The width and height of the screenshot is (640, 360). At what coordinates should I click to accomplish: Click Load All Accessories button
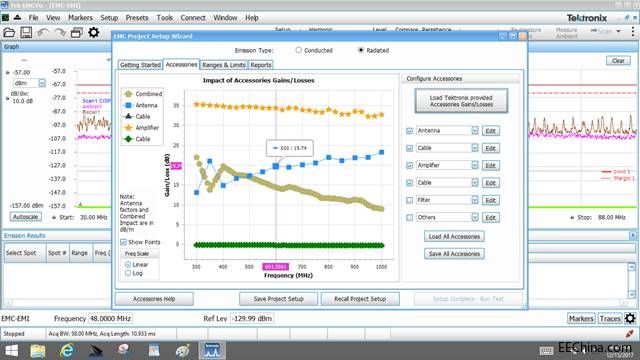click(x=454, y=236)
